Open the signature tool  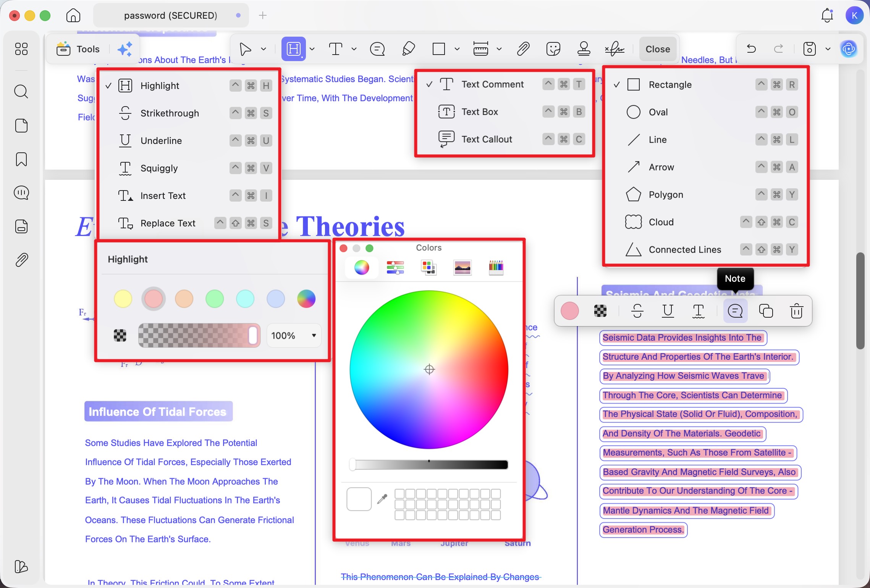pos(614,49)
